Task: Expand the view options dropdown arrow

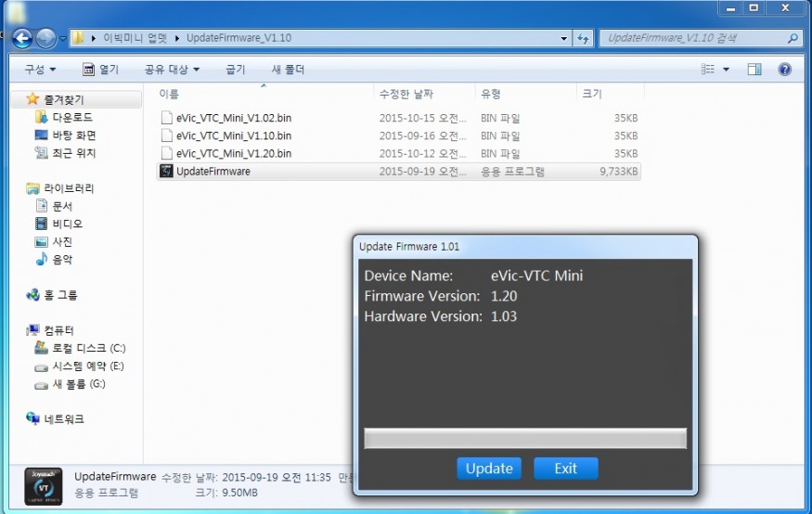Action: 726,70
